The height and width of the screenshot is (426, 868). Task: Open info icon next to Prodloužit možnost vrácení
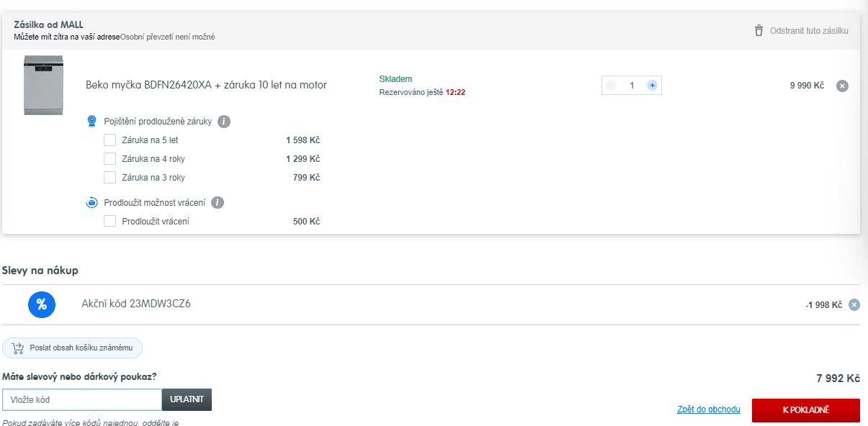[x=218, y=203]
